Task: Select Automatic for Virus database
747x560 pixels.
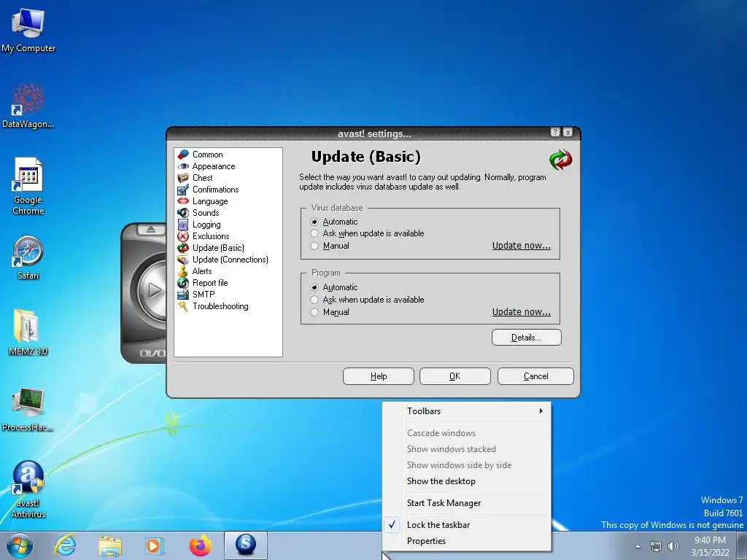Action: coord(314,222)
